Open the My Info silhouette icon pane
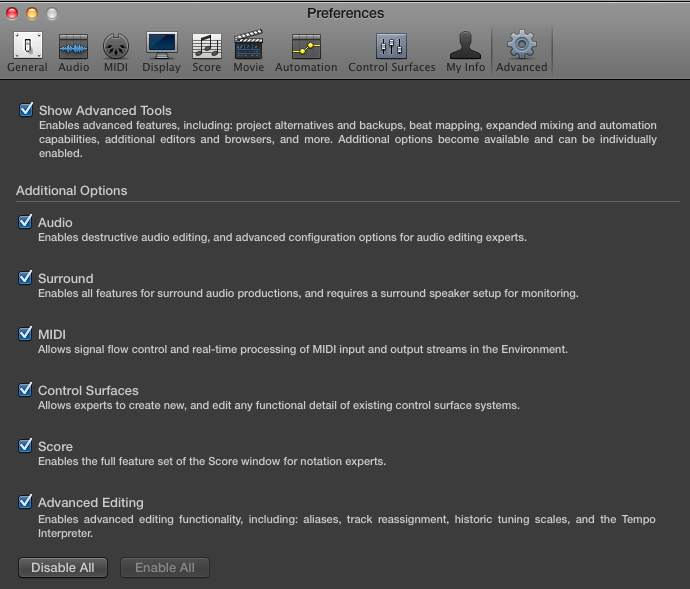This screenshot has width=690, height=589. click(466, 45)
